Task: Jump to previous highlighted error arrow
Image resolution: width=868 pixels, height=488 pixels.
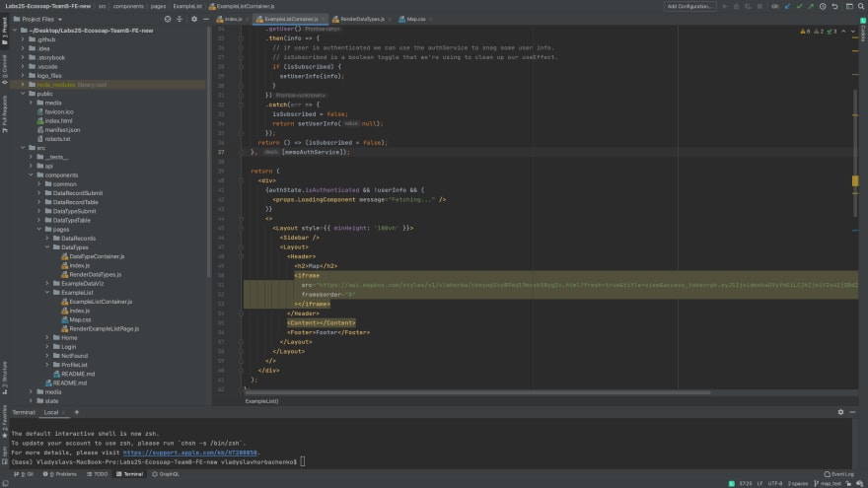Action: tap(843, 32)
